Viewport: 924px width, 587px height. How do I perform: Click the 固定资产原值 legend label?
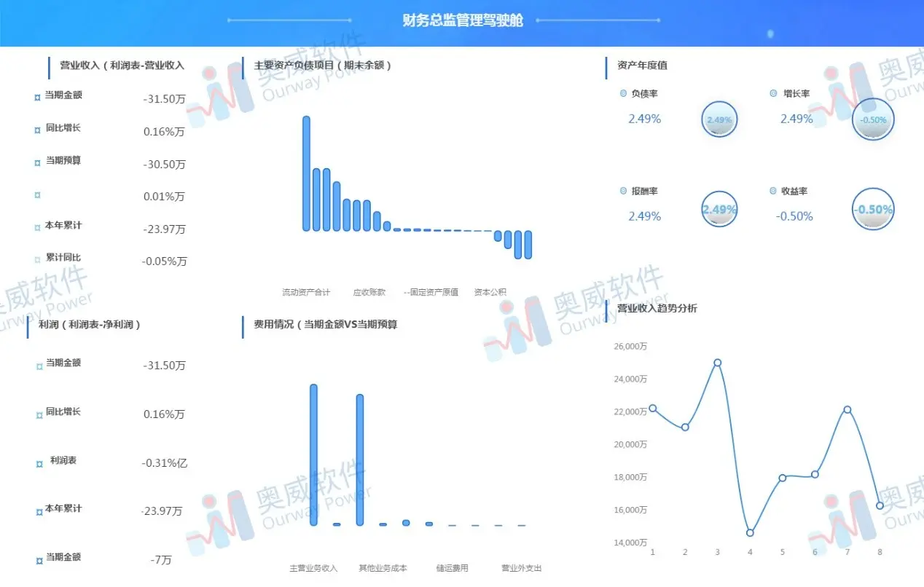tap(435, 291)
